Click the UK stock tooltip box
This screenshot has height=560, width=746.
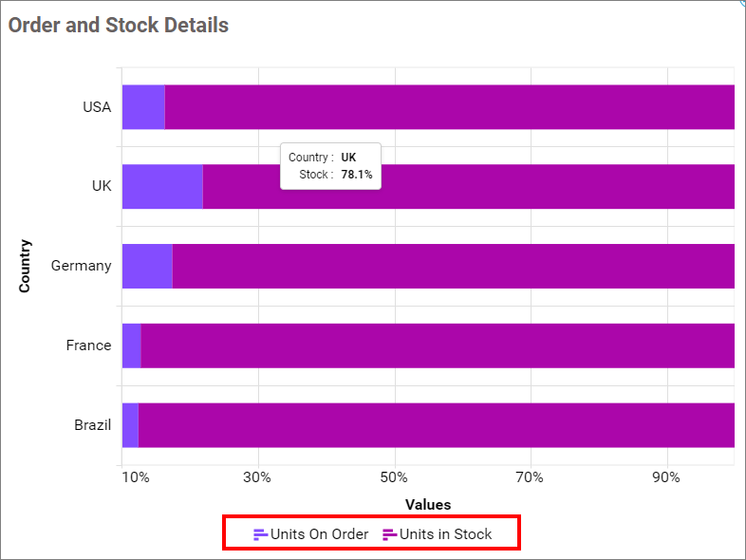click(x=330, y=166)
